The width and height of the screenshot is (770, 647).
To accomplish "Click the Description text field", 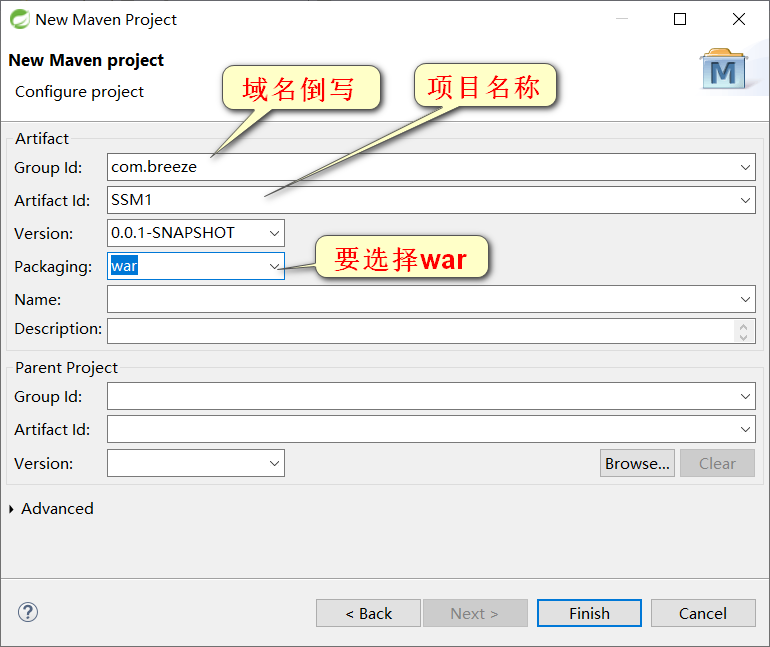I will click(x=431, y=331).
